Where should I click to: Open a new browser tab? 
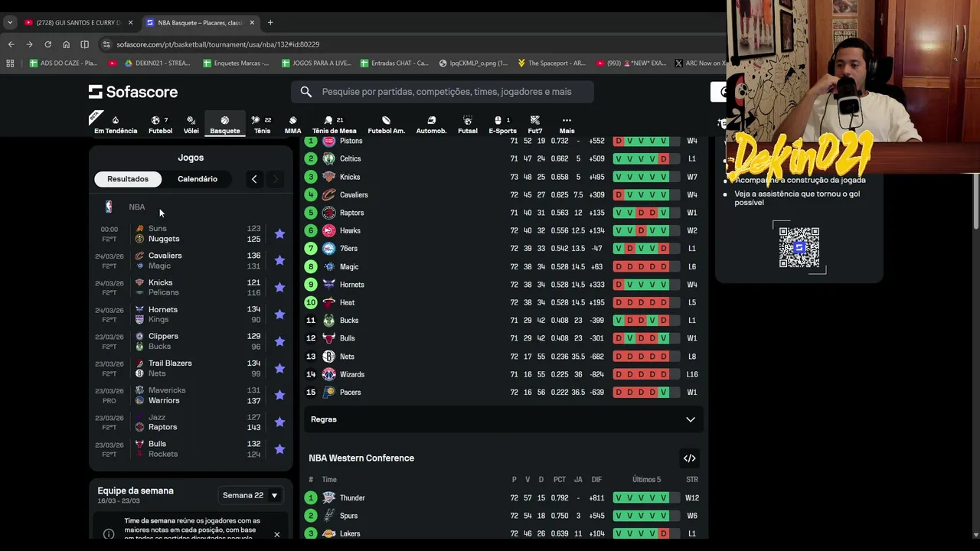point(270,22)
